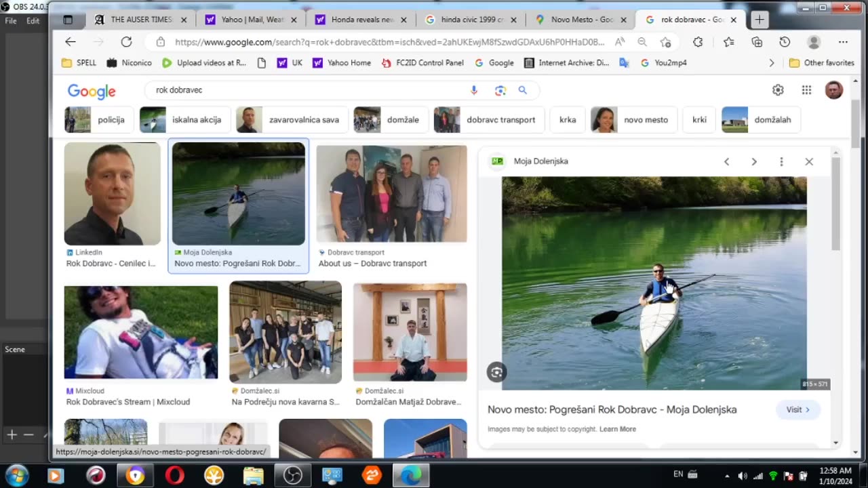The width and height of the screenshot is (868, 488).
Task: Click the zoom out magnifier in address bar
Action: (x=642, y=42)
